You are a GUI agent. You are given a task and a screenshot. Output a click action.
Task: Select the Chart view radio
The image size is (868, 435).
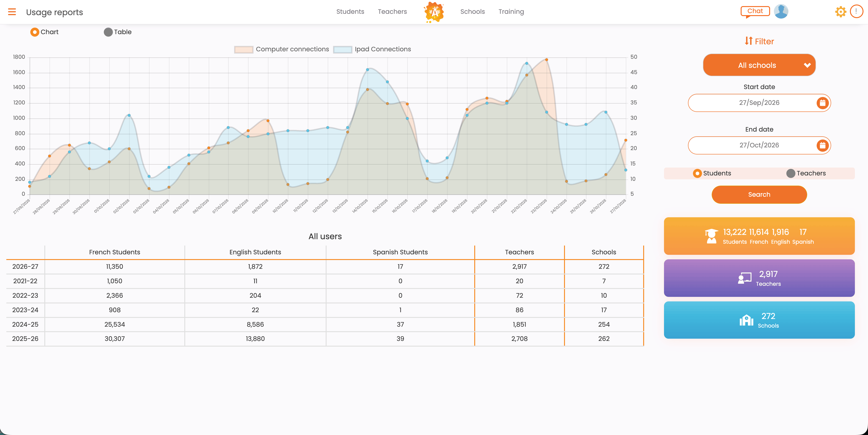pos(34,32)
